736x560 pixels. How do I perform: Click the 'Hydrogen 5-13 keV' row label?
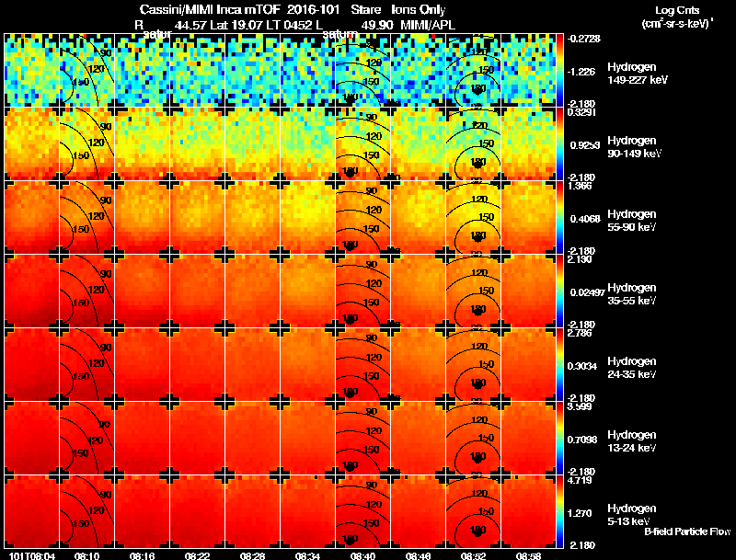pos(632,515)
